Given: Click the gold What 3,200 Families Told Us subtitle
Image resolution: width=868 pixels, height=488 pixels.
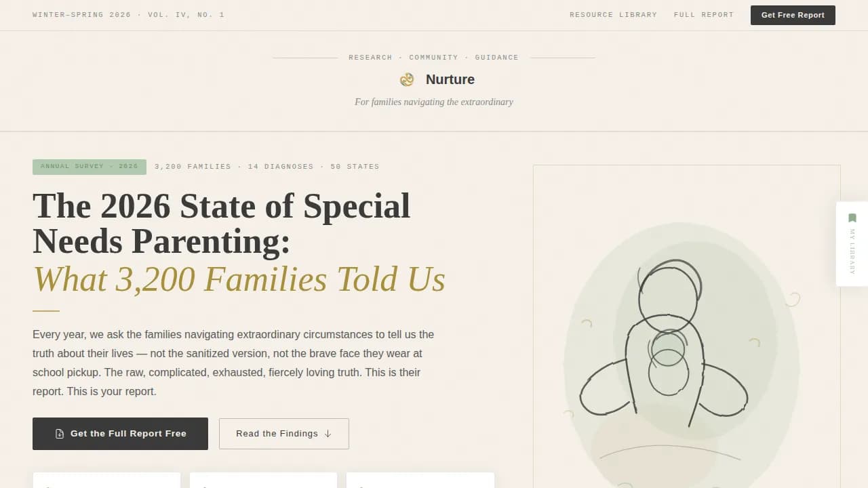Looking at the screenshot, I should coord(239,279).
